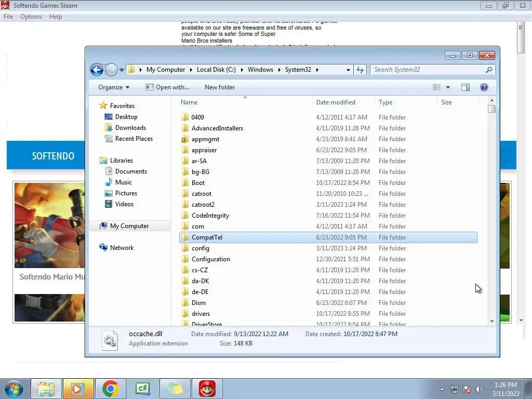The height and width of the screenshot is (399, 532).
Task: Select the catroot folder
Action: [x=328, y=194]
